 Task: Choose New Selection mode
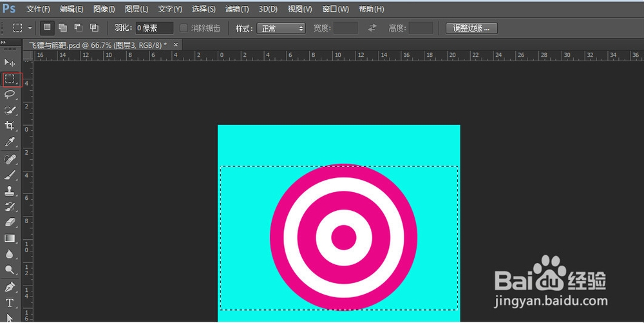[x=47, y=28]
